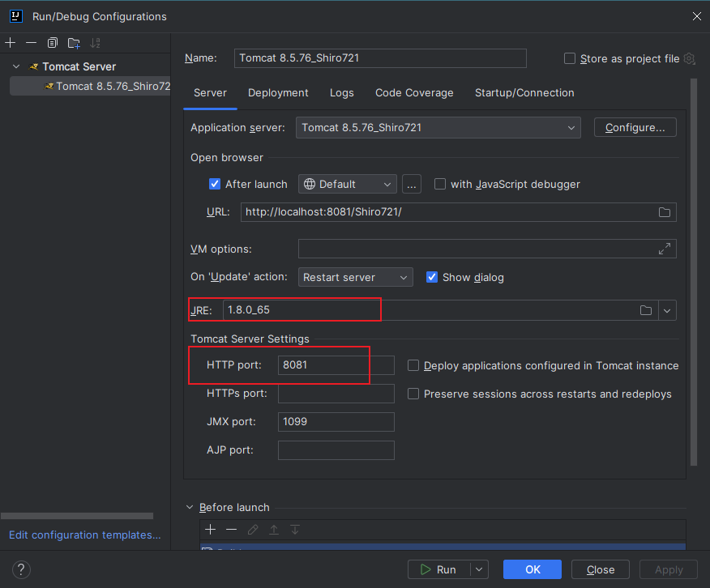The width and height of the screenshot is (710, 588).
Task: Sort configurations alphabetically
Action: pos(95,43)
